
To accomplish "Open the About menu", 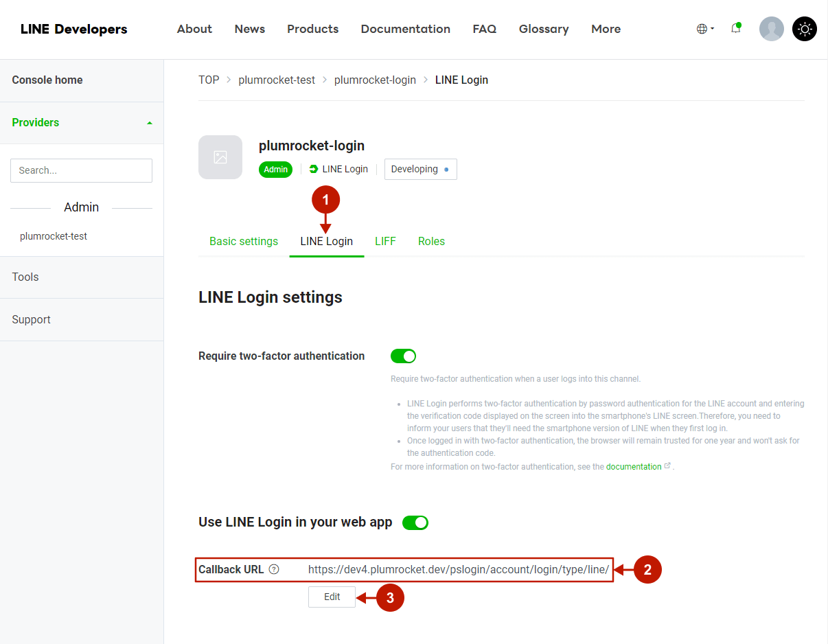I will [x=194, y=29].
